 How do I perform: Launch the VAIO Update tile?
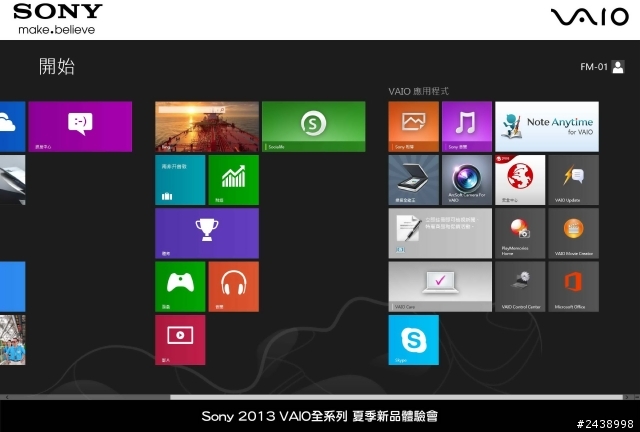tap(573, 180)
